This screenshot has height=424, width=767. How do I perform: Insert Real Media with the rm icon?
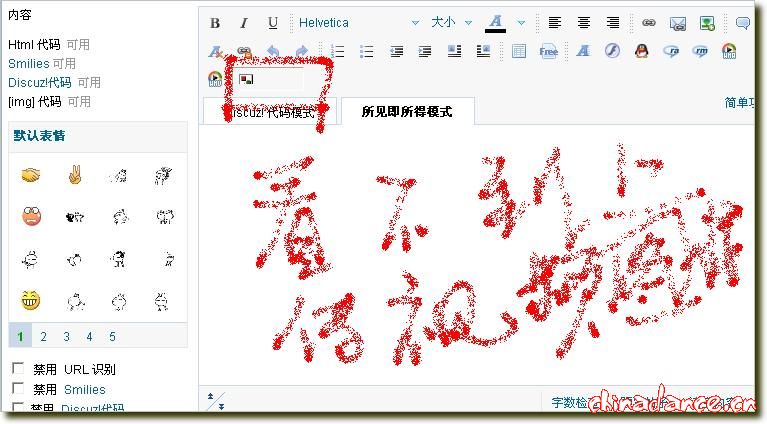coord(700,51)
